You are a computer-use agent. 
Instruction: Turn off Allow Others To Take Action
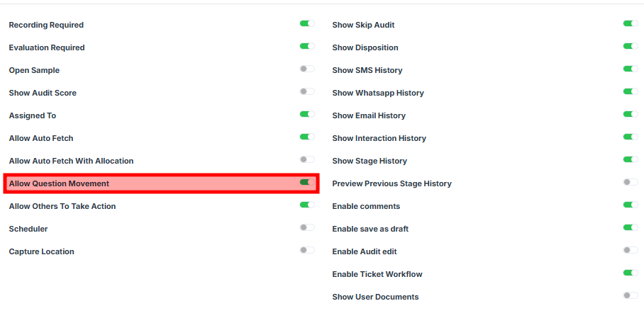pyautogui.click(x=307, y=205)
